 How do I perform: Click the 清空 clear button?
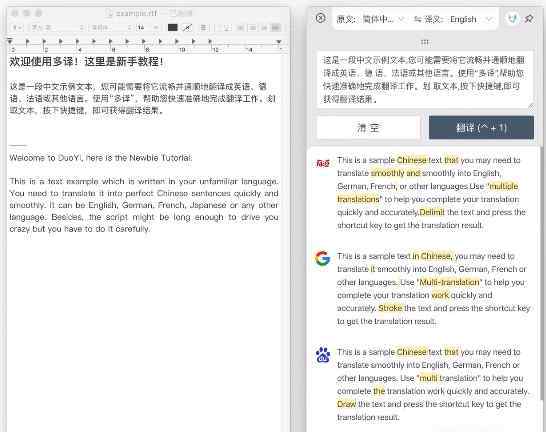(368, 127)
